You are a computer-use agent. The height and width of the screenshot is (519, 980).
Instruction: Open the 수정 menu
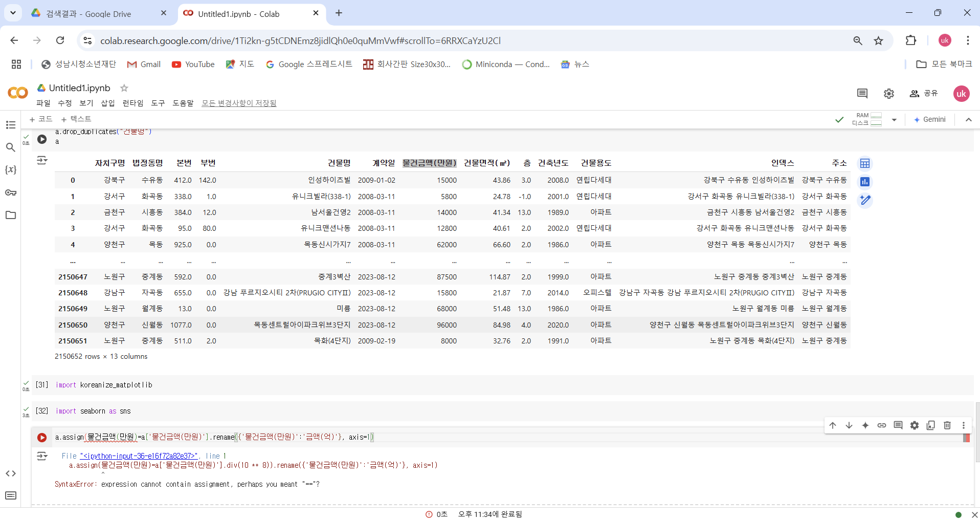click(65, 103)
